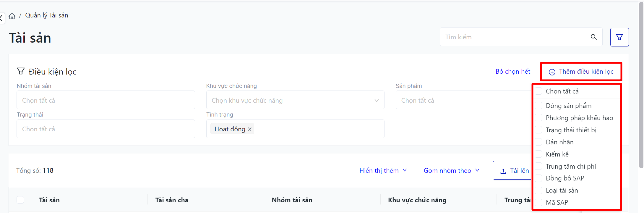Click the page vertical scrollbar
The image size is (644, 213).
(x=641, y=86)
